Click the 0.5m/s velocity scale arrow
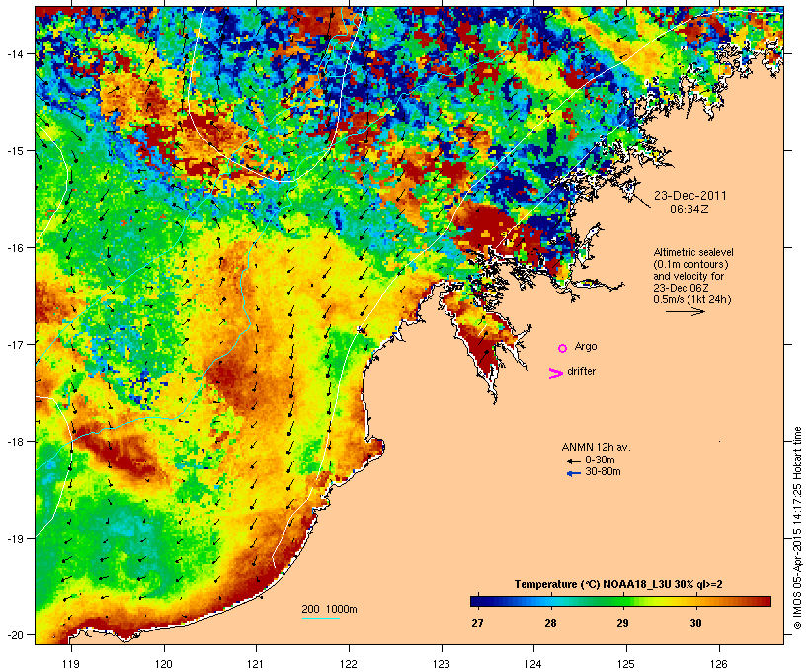The height and width of the screenshot is (672, 810). click(x=686, y=311)
